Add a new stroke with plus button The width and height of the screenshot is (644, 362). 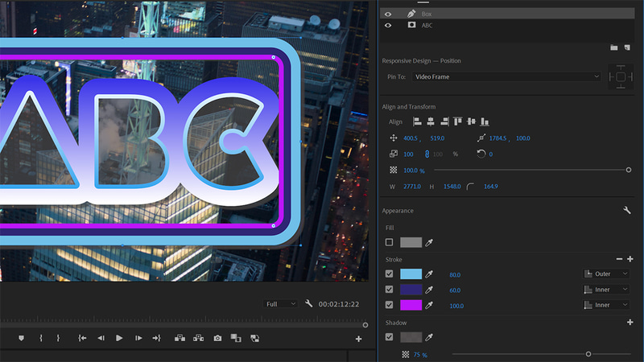[630, 259]
